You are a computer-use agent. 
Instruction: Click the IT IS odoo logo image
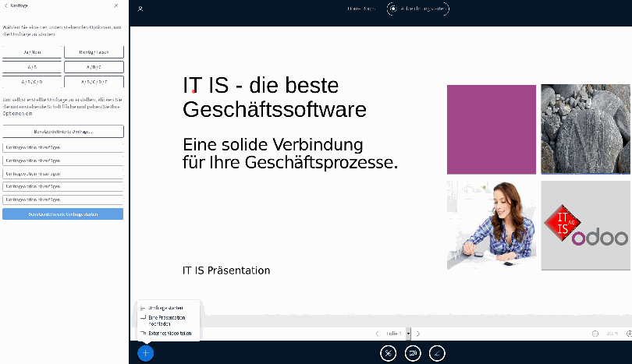pos(585,225)
